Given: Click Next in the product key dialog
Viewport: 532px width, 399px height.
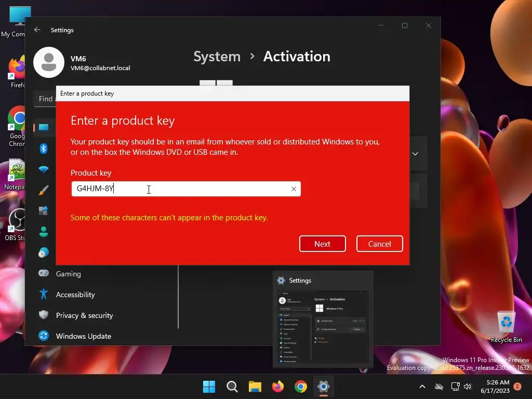Looking at the screenshot, I should tap(322, 244).
